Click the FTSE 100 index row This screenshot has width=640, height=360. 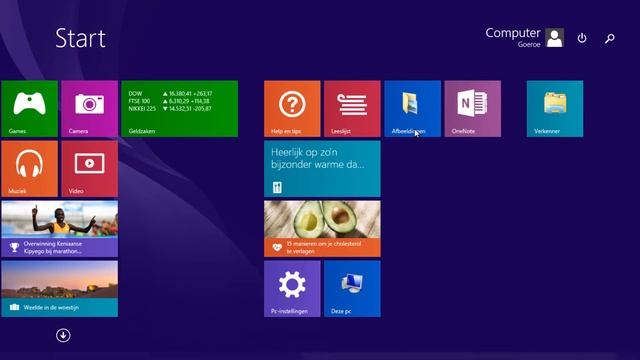pos(169,101)
